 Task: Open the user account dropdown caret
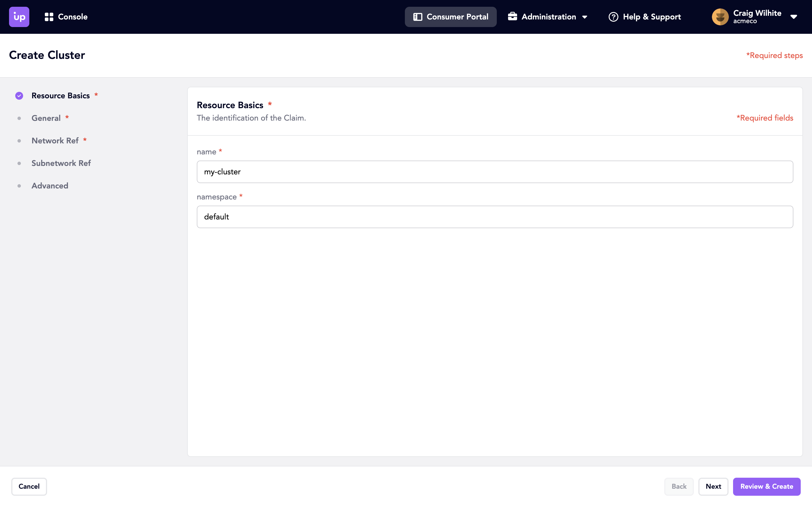pos(794,17)
